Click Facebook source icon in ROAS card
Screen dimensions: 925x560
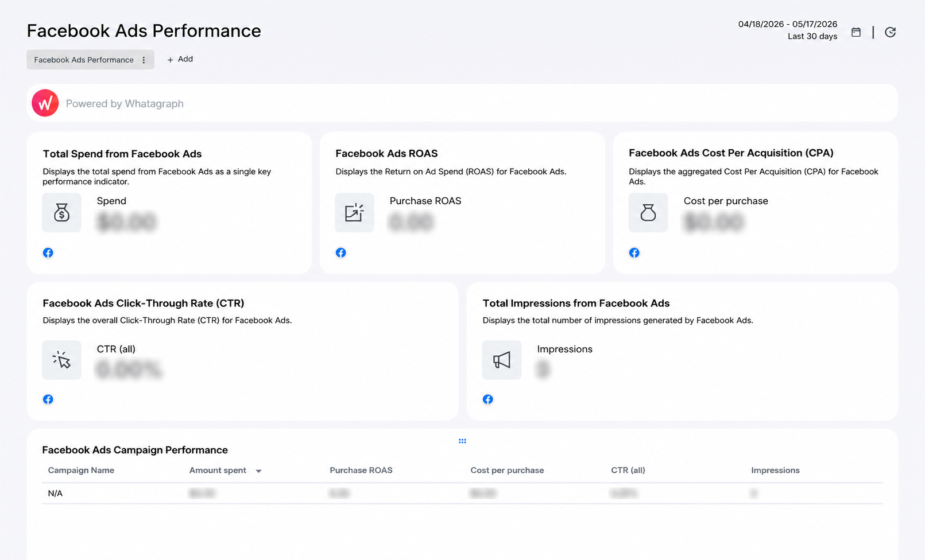click(341, 252)
